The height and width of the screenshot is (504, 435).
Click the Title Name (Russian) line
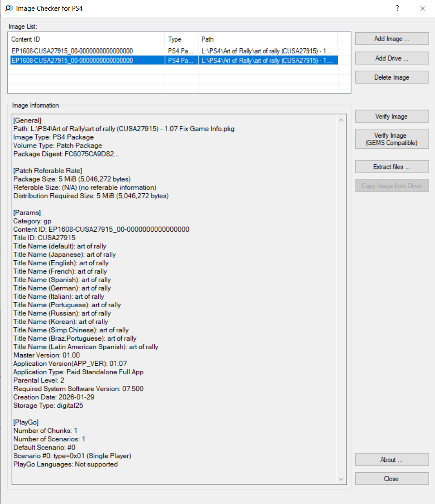(62, 313)
